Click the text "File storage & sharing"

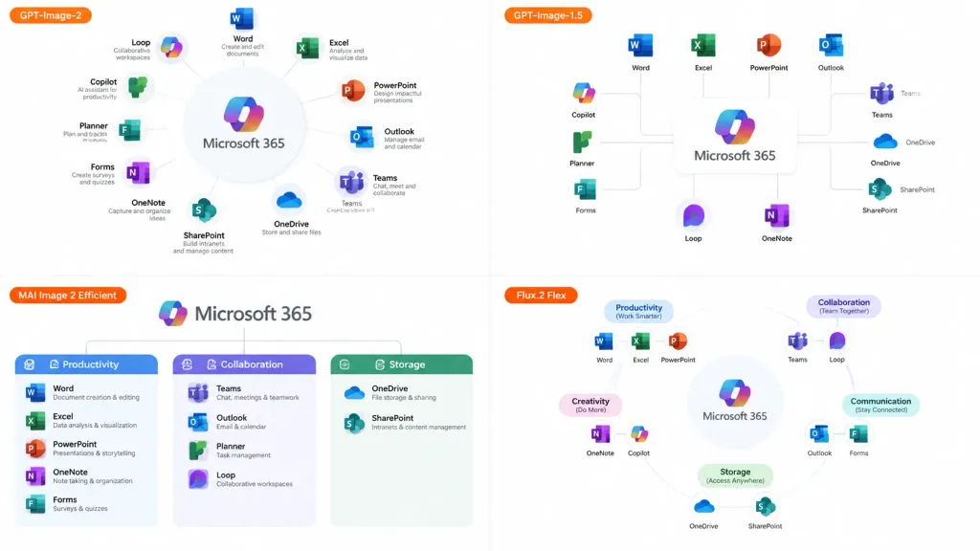click(404, 397)
